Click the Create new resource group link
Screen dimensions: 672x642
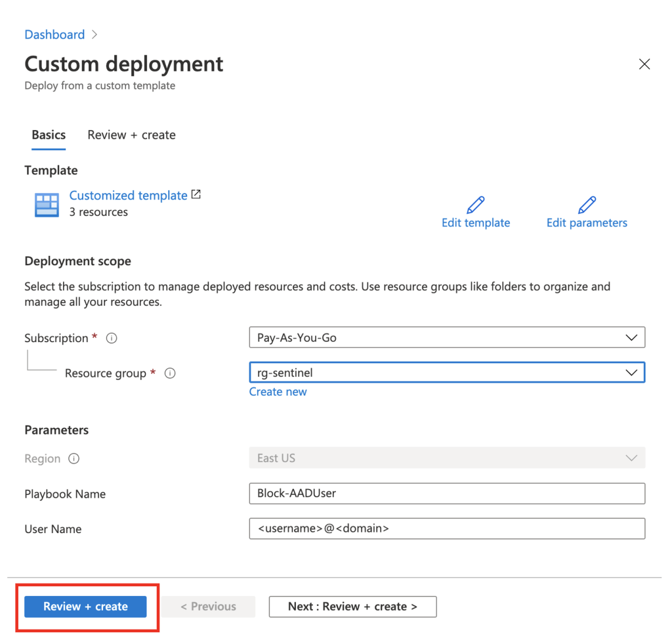278,392
